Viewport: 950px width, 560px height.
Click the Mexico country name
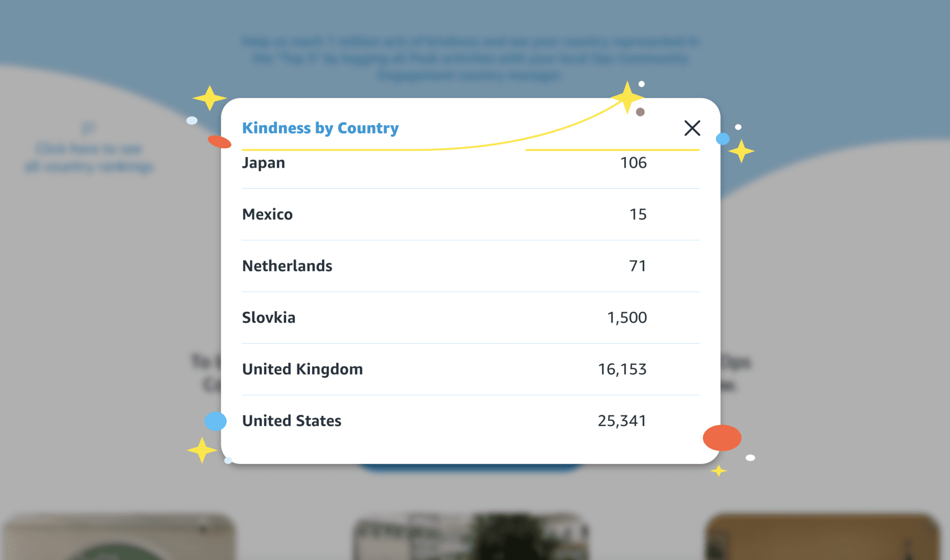click(267, 214)
